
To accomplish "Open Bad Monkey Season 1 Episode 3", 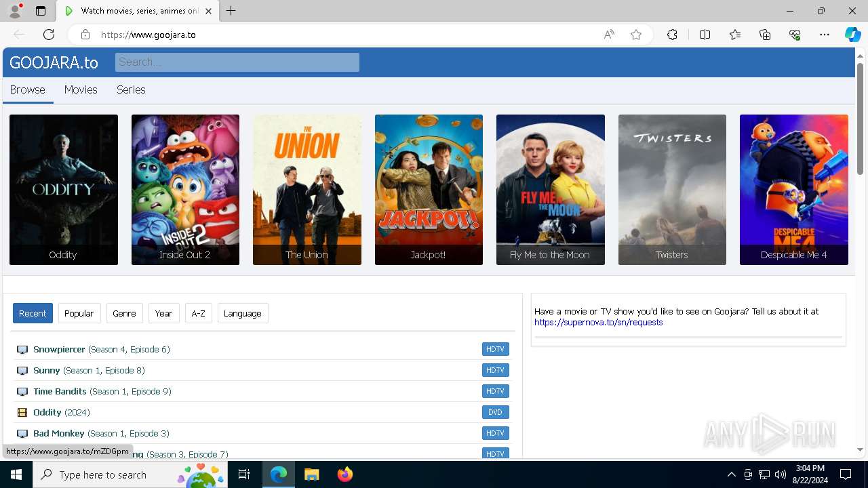I will pos(101,434).
